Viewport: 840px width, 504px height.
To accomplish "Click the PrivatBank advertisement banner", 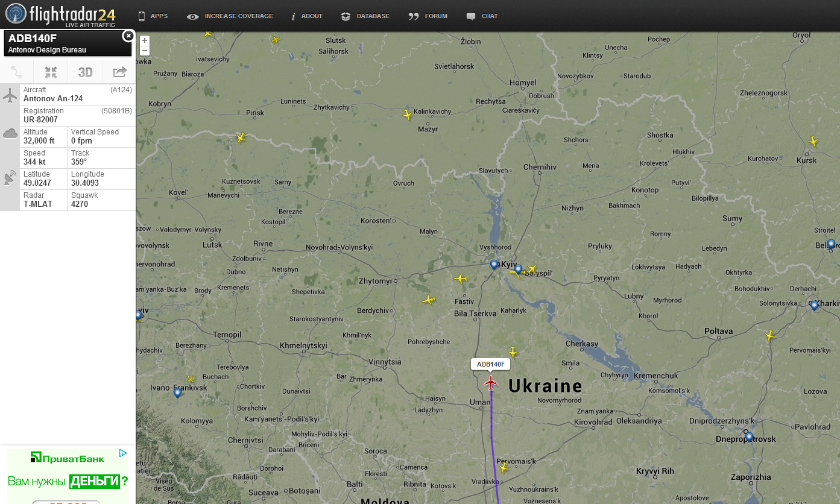I will pos(68,475).
